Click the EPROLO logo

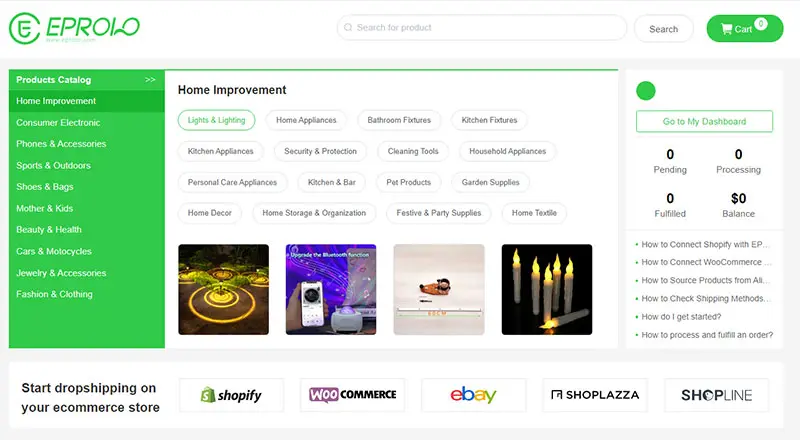tap(74, 28)
